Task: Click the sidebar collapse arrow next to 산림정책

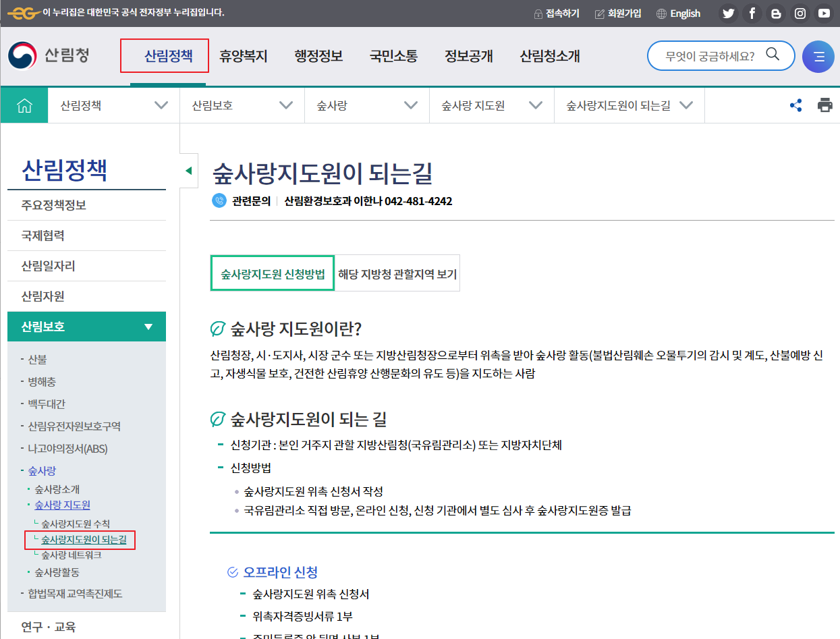Action: (x=188, y=170)
